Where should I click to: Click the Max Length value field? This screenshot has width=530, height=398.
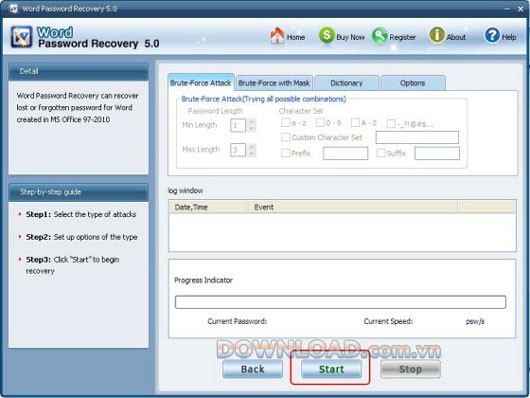pos(238,150)
